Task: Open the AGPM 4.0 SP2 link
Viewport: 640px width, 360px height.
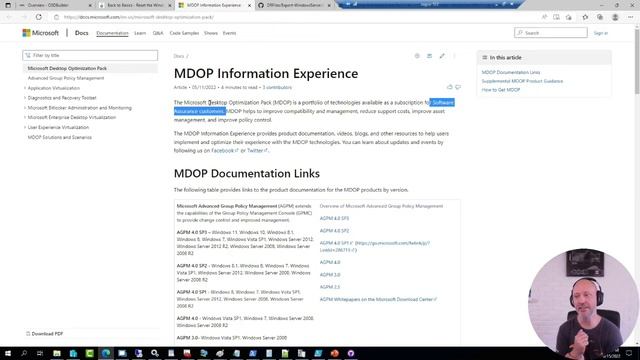Action: click(x=334, y=231)
